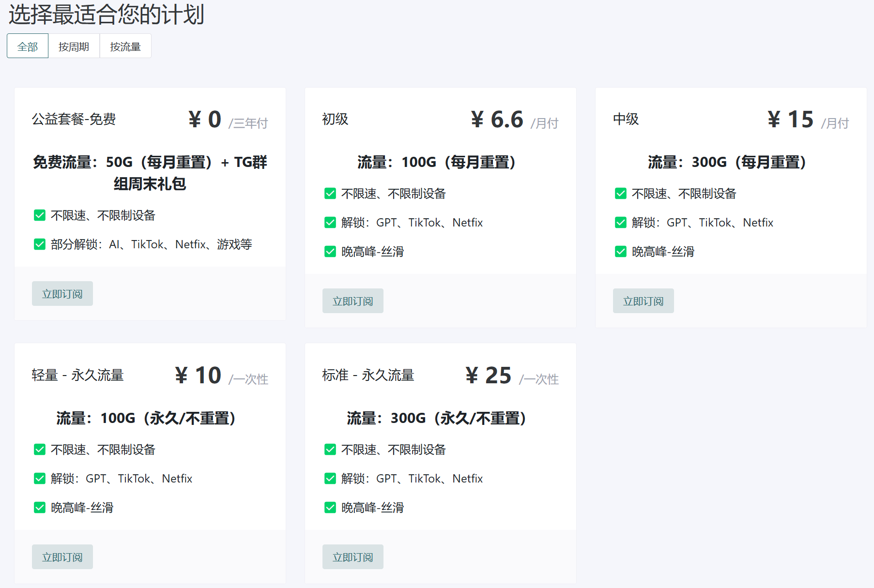Switch to the 按流量 tab
This screenshot has height=588, width=874.
coord(125,46)
